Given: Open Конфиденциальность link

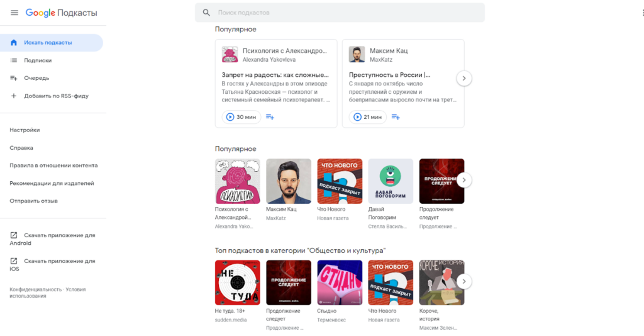Looking at the screenshot, I should [35, 289].
